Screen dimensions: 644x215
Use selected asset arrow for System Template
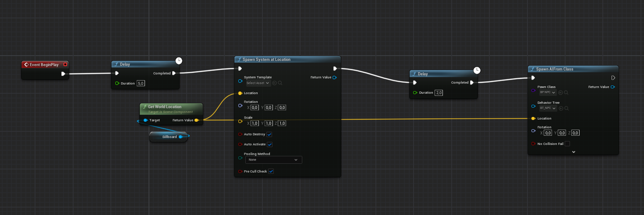click(x=274, y=83)
